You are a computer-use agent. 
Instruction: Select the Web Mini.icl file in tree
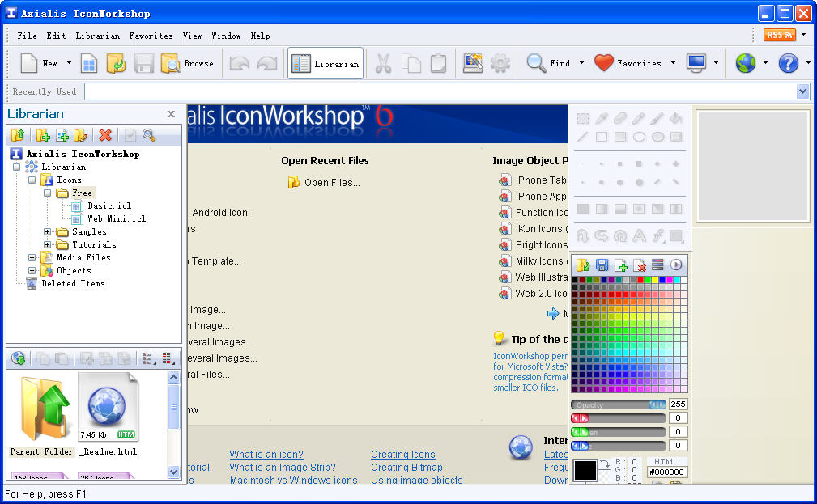(116, 218)
